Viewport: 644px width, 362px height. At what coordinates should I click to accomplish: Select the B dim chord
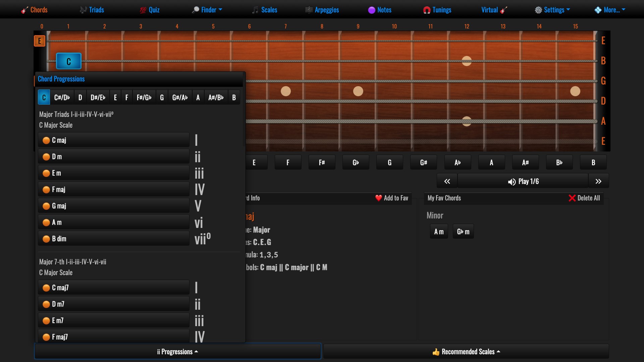click(x=114, y=239)
